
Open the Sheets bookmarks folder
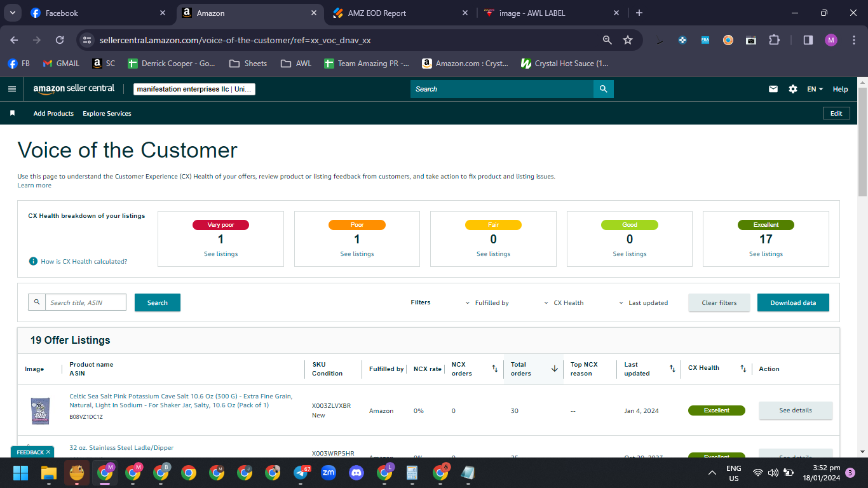pos(248,64)
